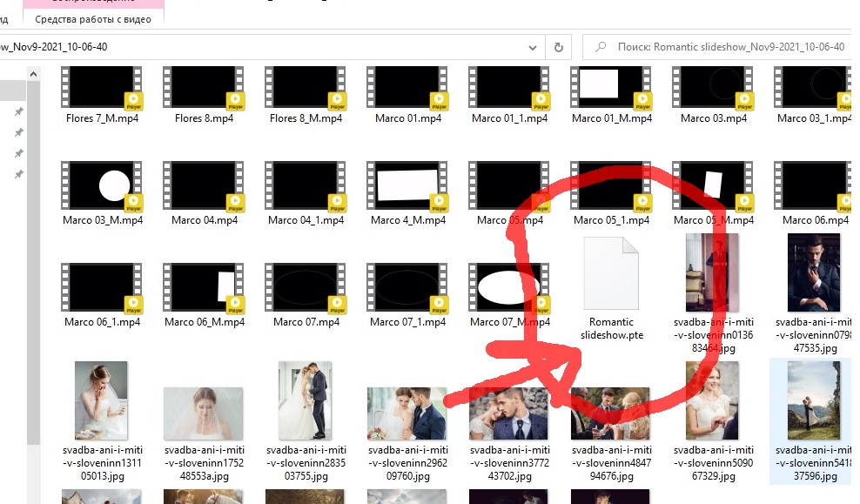Select the Marco 04.mp4 video icon
The height and width of the screenshot is (504, 860).
[x=204, y=185]
